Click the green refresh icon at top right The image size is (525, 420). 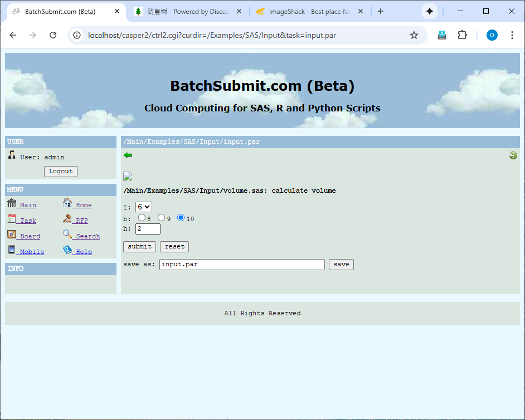pos(513,155)
